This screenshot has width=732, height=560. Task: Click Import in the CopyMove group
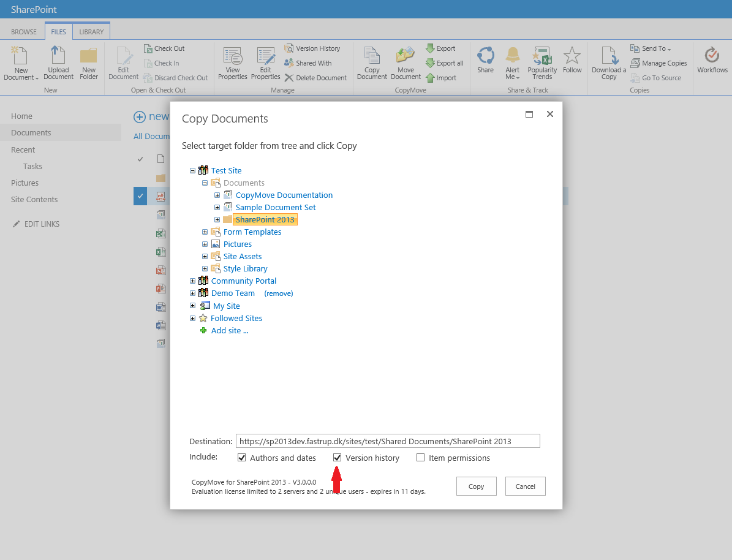pyautogui.click(x=441, y=78)
